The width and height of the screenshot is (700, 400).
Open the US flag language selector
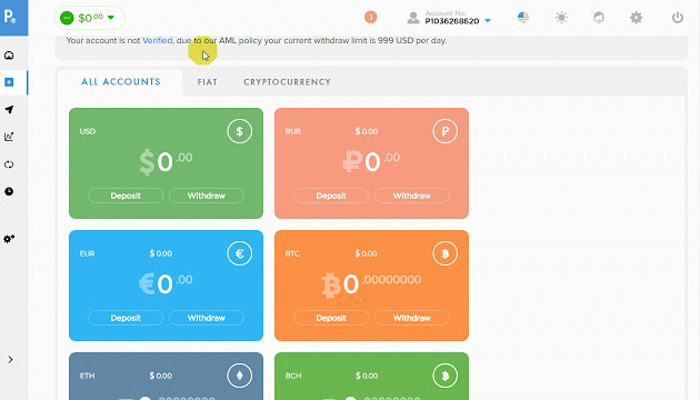coord(523,18)
